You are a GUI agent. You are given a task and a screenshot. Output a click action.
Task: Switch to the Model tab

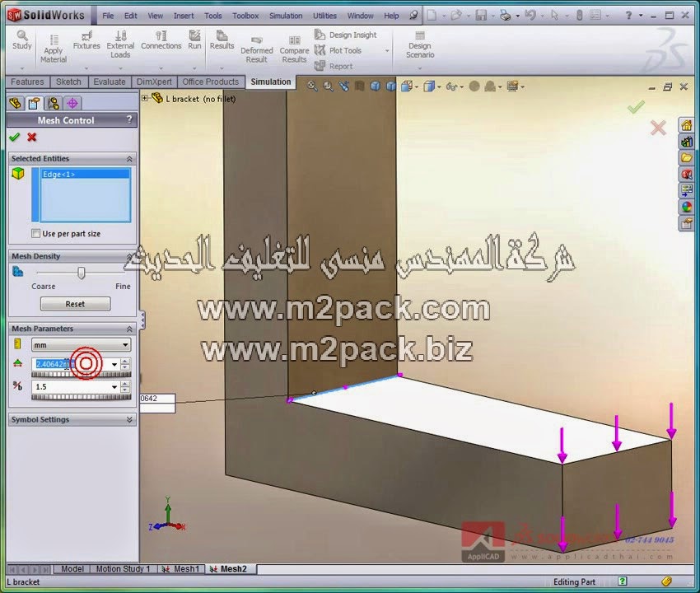(x=72, y=569)
